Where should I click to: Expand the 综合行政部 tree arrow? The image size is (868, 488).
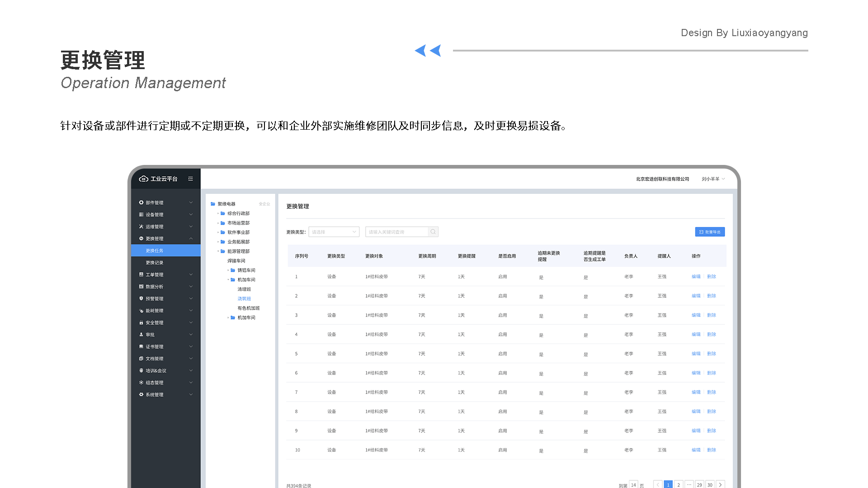click(x=218, y=213)
